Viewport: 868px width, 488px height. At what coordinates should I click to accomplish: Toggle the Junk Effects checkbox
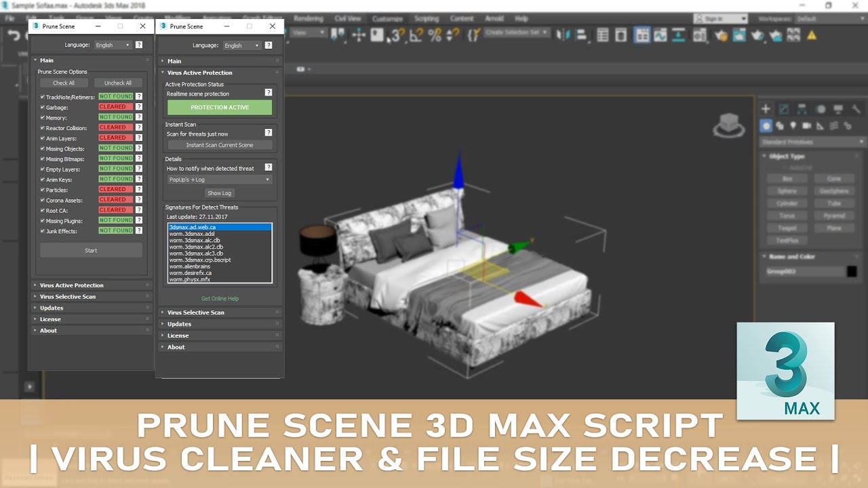[42, 231]
